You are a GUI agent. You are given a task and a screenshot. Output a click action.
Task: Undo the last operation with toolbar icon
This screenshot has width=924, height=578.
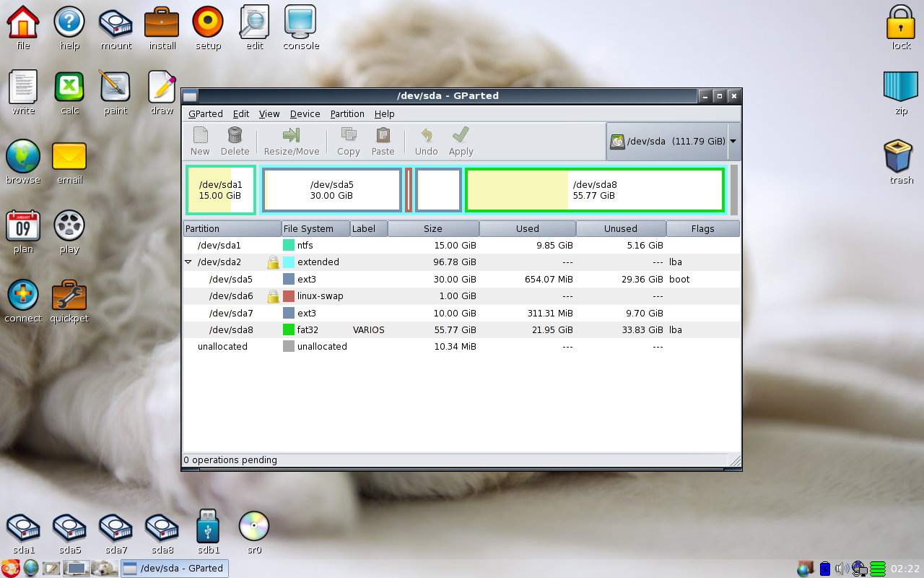click(x=426, y=141)
